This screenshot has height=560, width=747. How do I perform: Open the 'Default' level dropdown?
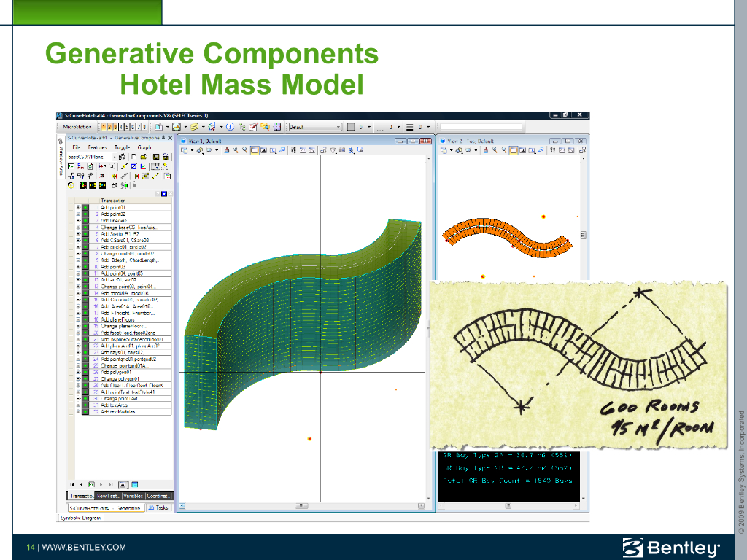coord(314,127)
